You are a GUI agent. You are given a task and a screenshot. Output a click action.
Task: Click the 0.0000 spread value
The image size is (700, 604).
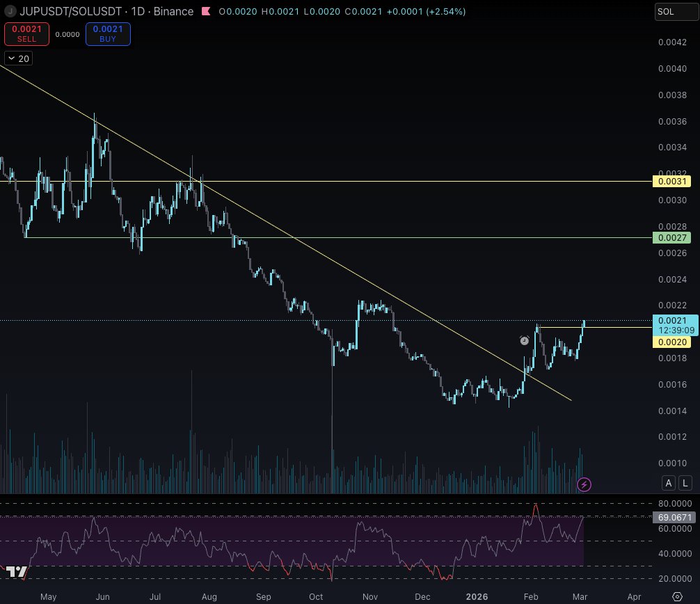tap(67, 34)
